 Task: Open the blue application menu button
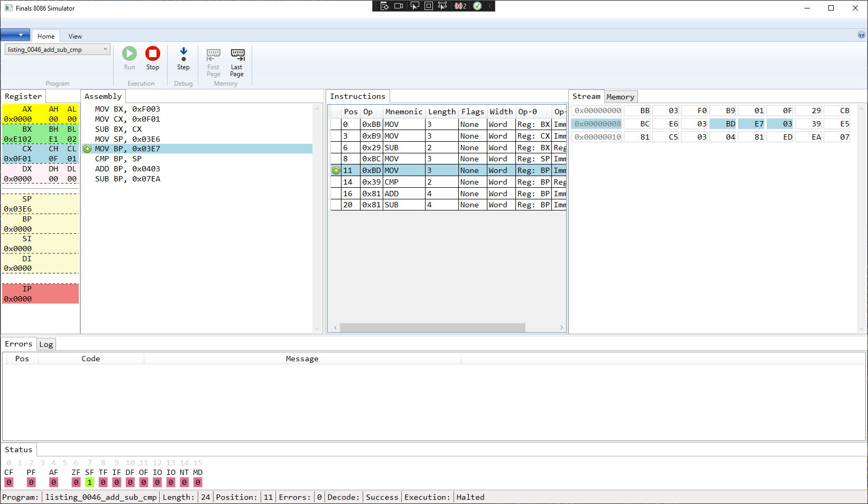[x=15, y=35]
